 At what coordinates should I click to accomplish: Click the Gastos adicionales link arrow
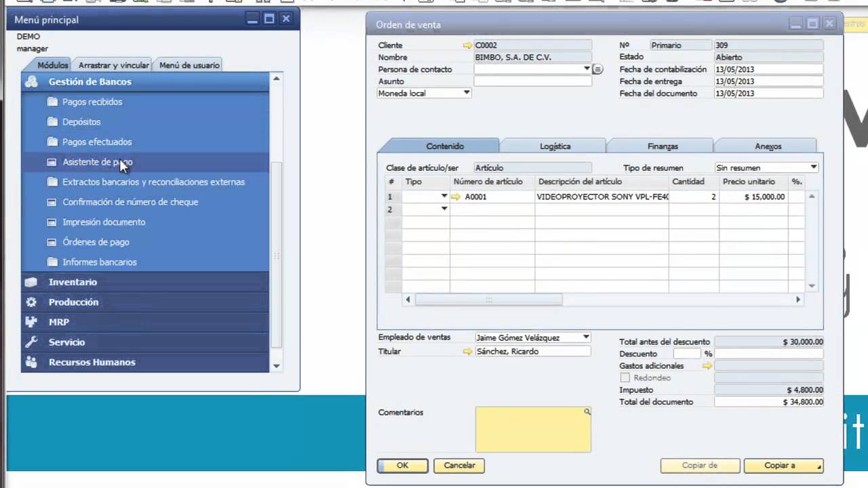(707, 366)
